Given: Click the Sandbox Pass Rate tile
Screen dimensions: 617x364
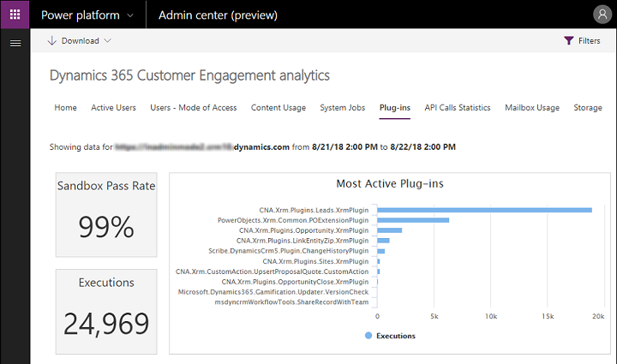Looking at the screenshot, I should [x=107, y=214].
